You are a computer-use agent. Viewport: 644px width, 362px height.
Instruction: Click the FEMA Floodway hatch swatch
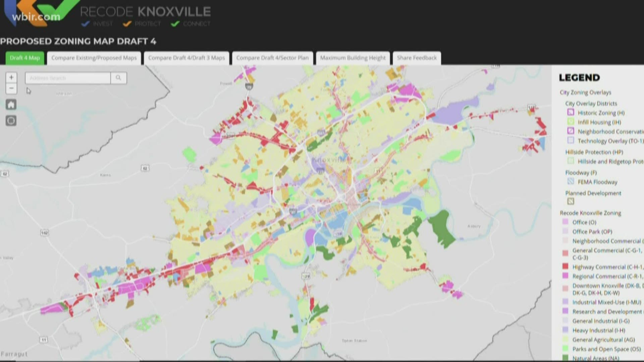click(x=571, y=182)
